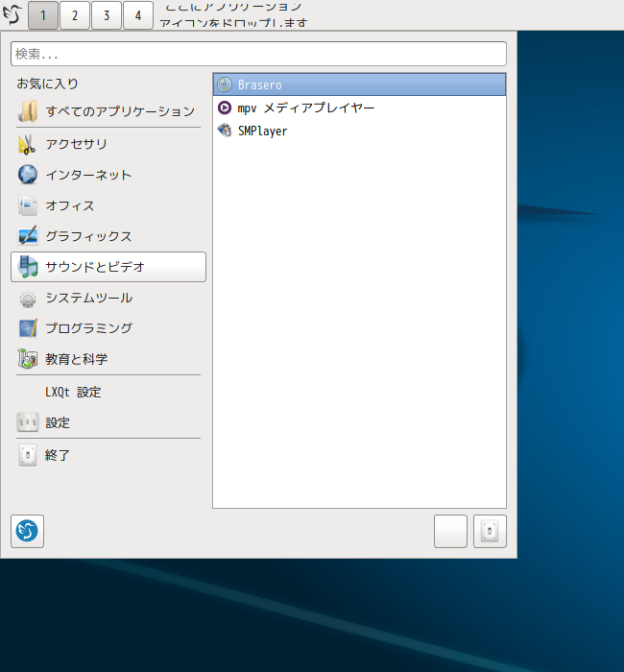The height and width of the screenshot is (672, 624).
Task: Click the システムツール gear icon
Action: click(x=28, y=298)
